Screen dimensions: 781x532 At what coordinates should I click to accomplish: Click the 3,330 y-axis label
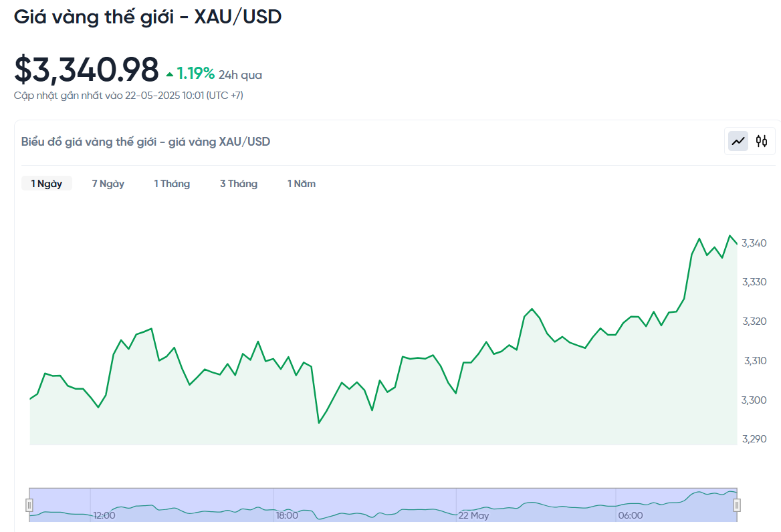tap(754, 282)
